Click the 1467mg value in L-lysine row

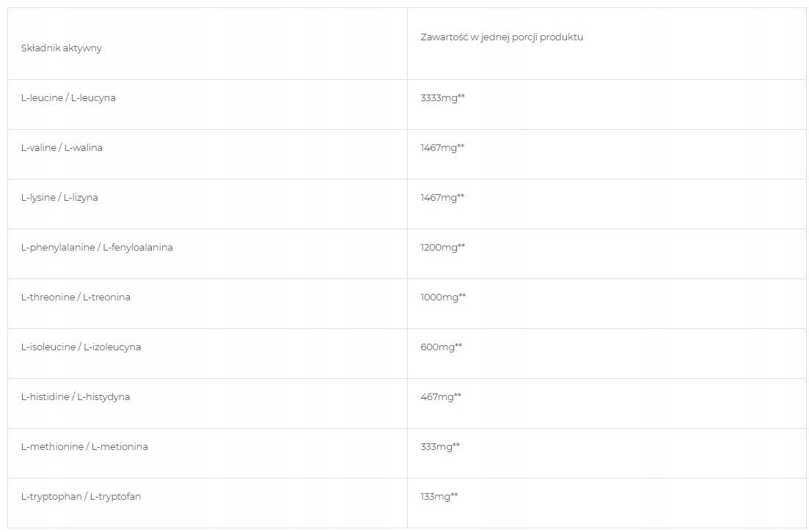coord(442,198)
